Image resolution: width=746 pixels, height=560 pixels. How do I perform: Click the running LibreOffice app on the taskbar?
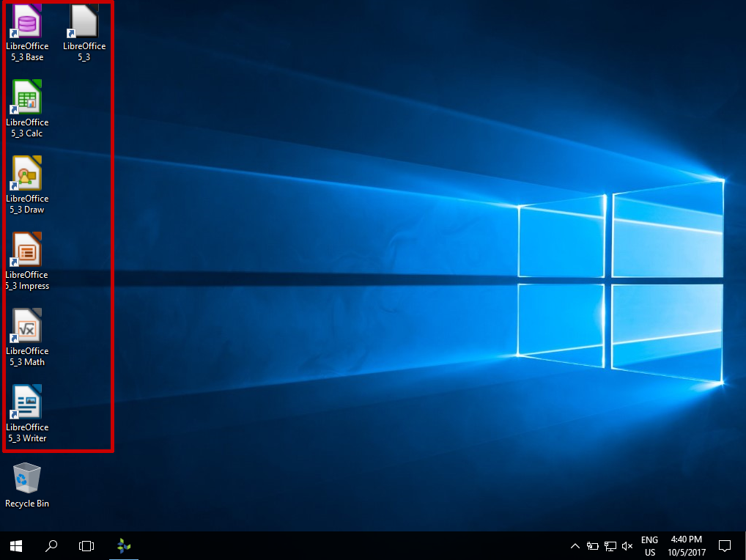coord(123,545)
